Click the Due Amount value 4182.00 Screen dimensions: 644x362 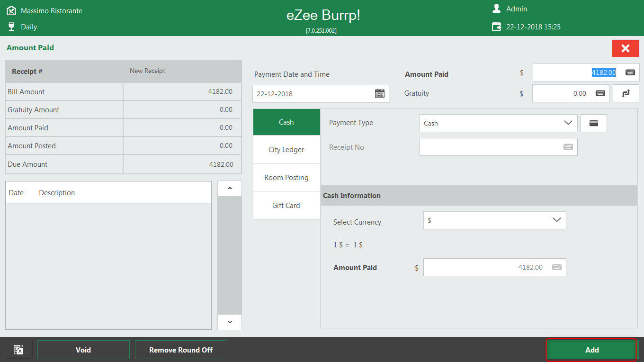coord(221,164)
